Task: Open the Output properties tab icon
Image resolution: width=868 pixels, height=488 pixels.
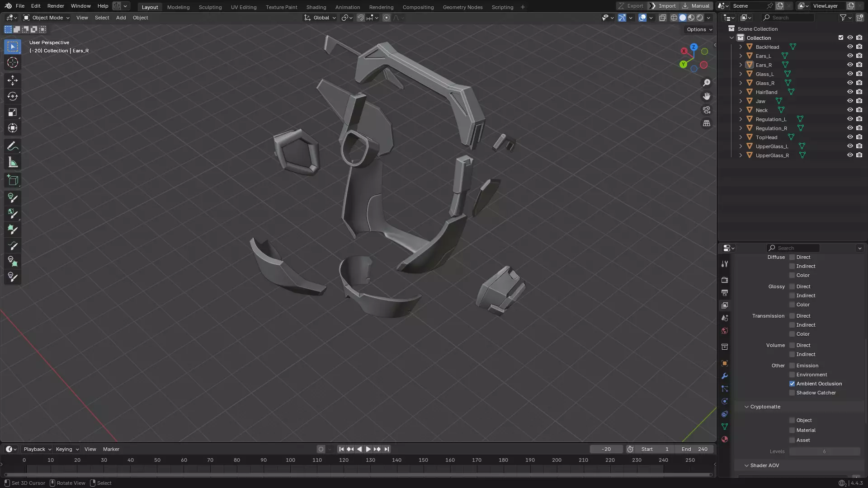Action: pos(725,293)
